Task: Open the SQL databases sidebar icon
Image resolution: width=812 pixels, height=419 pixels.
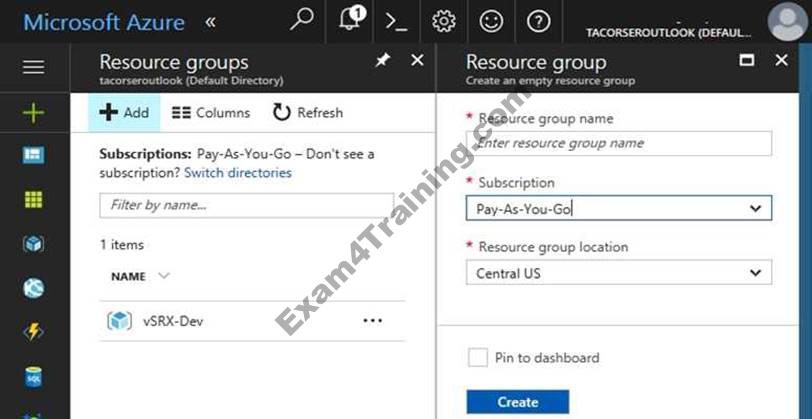Action: click(34, 377)
